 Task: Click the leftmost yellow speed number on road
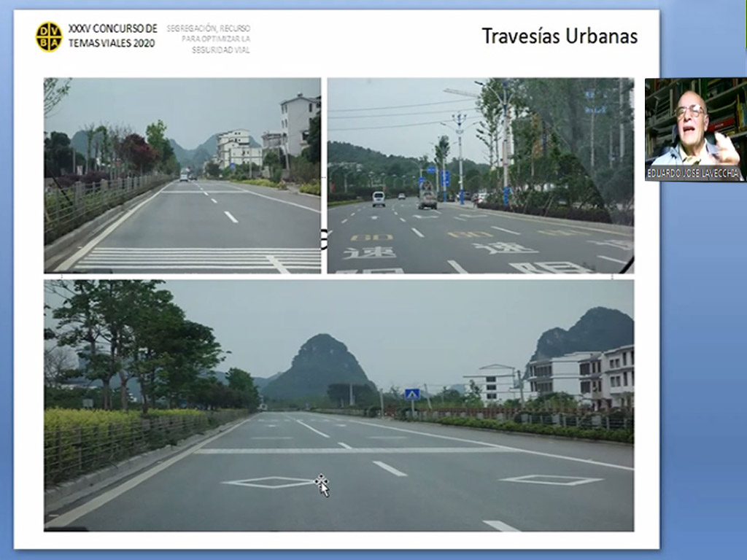coord(371,237)
